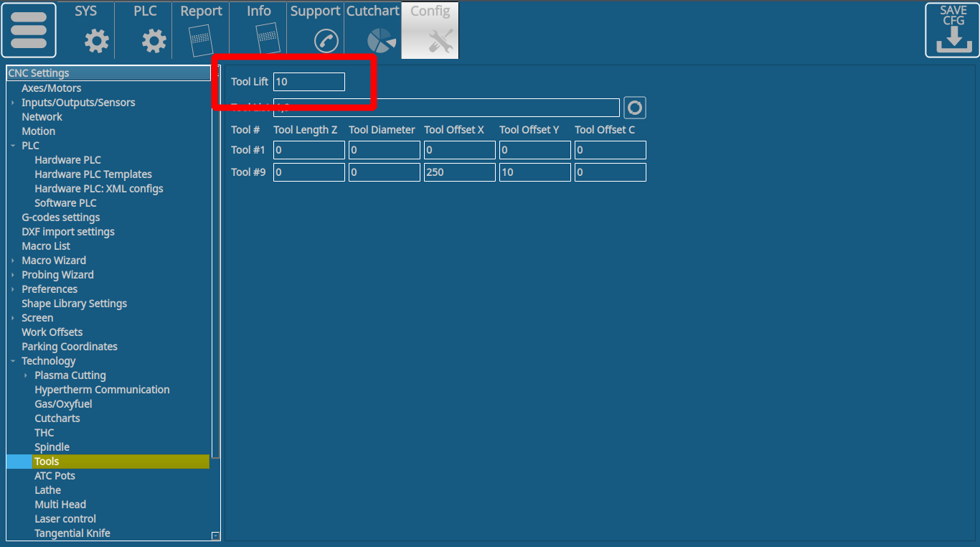The image size is (980, 547).
Task: Expand the Plasma Cutting tree node
Action: (26, 375)
